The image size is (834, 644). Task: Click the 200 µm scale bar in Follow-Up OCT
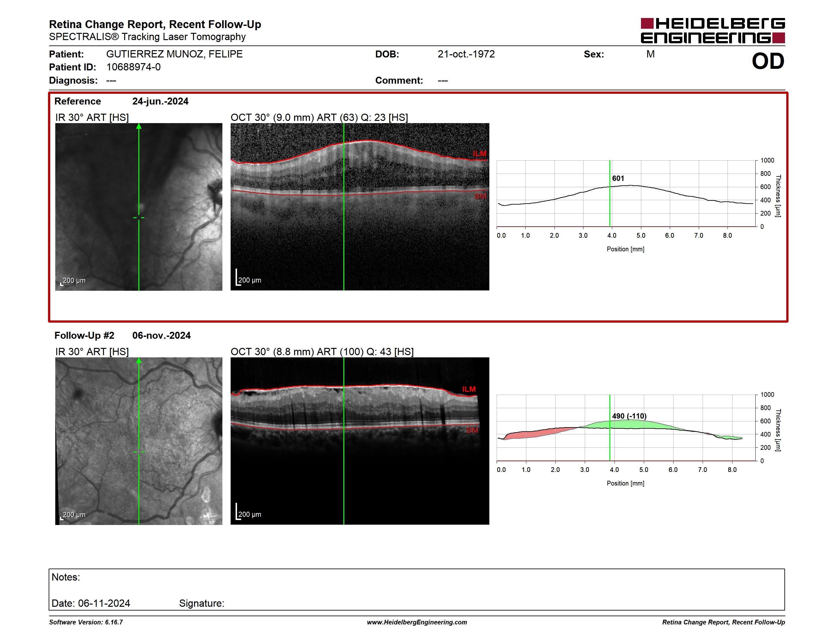248,512
